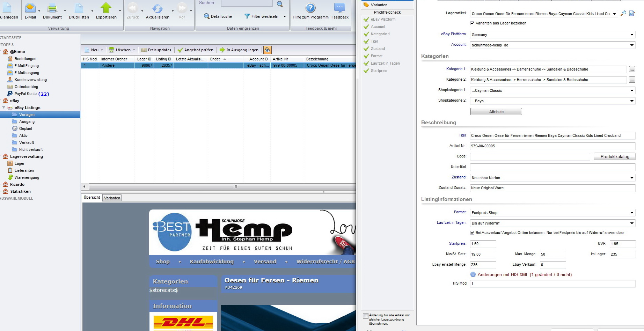The height and width of the screenshot is (331, 644).
Task: Select the Übersicht tab
Action: [x=92, y=198]
